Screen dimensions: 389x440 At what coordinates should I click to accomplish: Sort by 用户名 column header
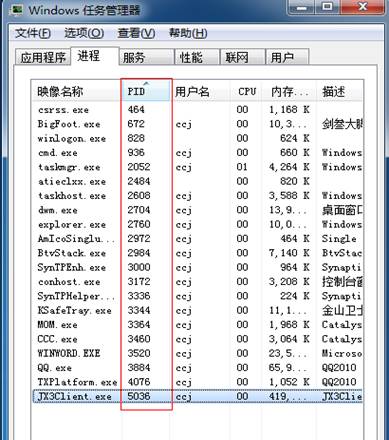tap(200, 91)
